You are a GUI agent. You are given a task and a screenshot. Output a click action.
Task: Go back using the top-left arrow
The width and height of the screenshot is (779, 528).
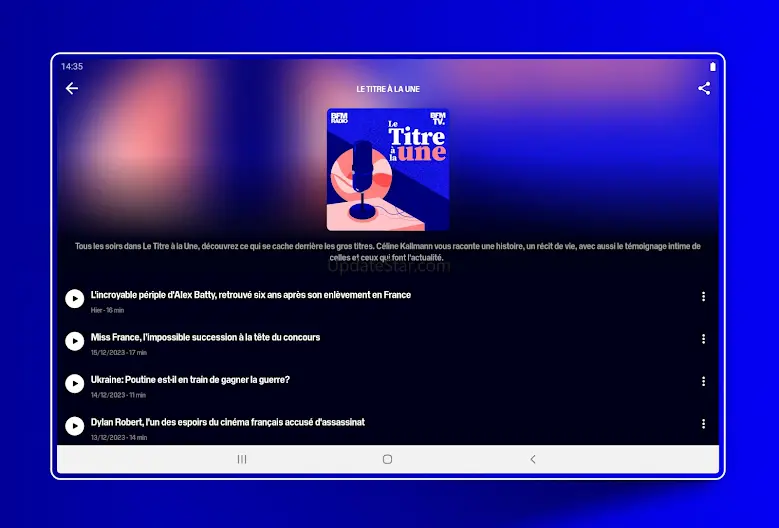pyautogui.click(x=72, y=88)
